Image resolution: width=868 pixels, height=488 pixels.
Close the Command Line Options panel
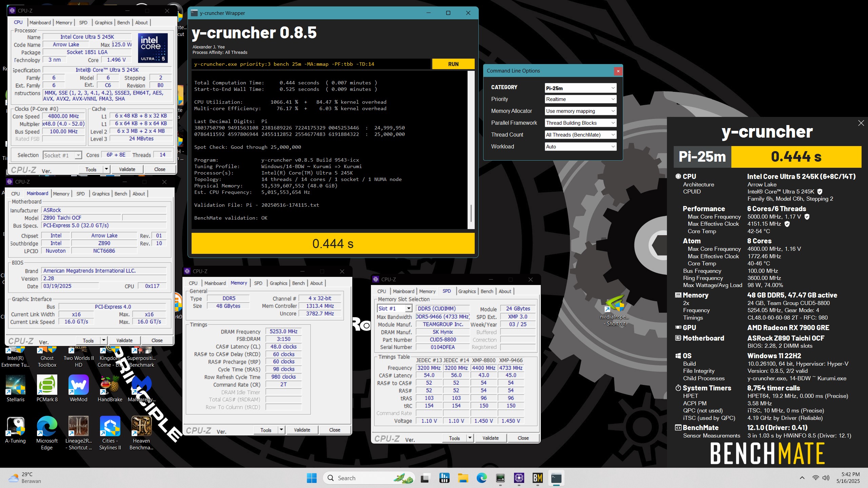click(x=618, y=71)
